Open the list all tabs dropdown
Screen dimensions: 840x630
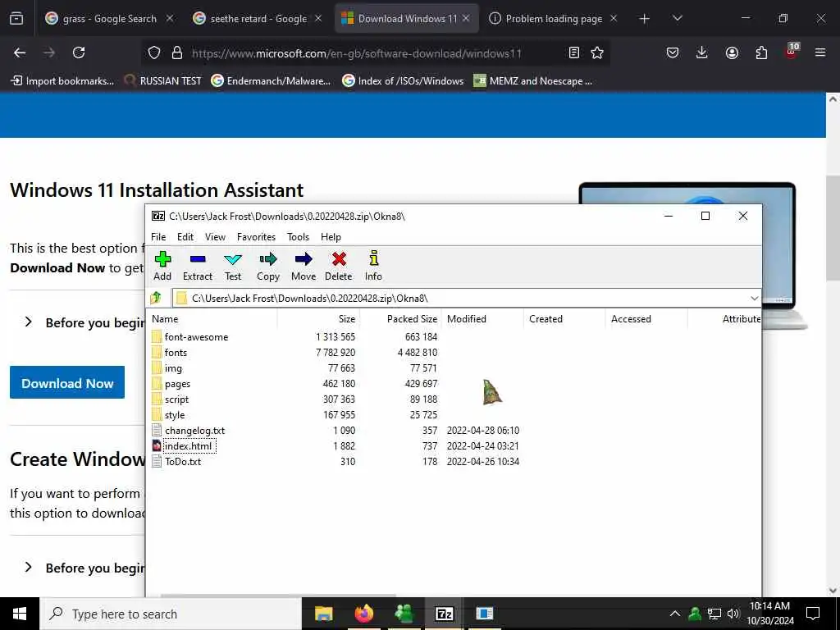tap(677, 19)
